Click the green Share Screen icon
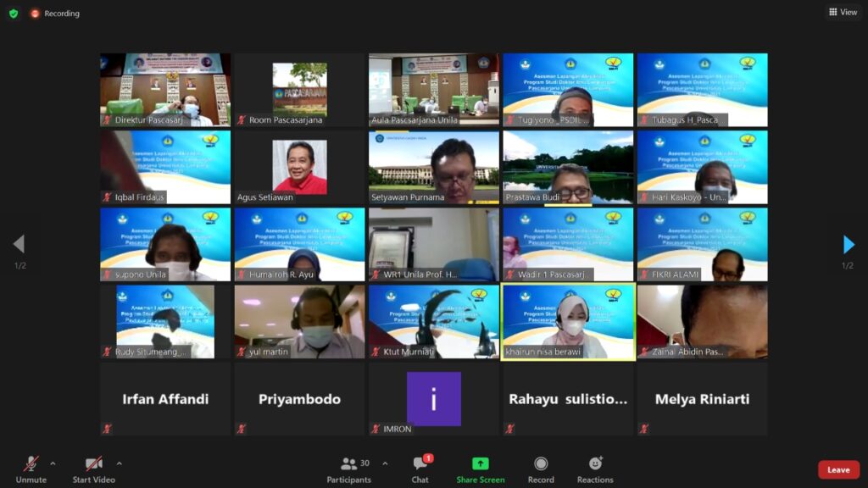 coord(480,464)
